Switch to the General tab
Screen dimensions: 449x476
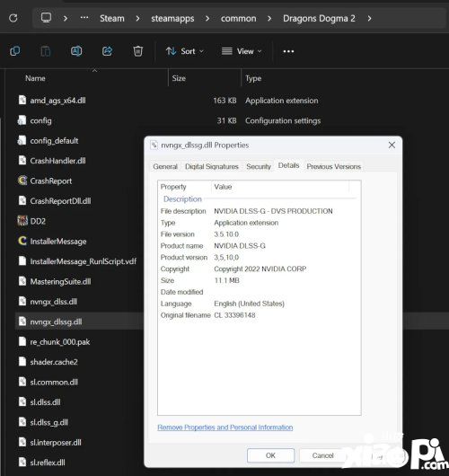165,166
